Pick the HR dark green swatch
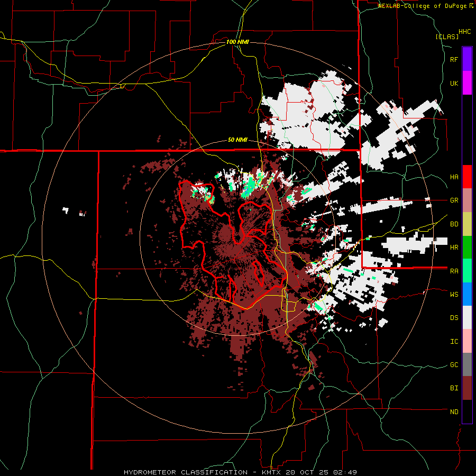The width and height of the screenshot is (476, 476). click(467, 248)
